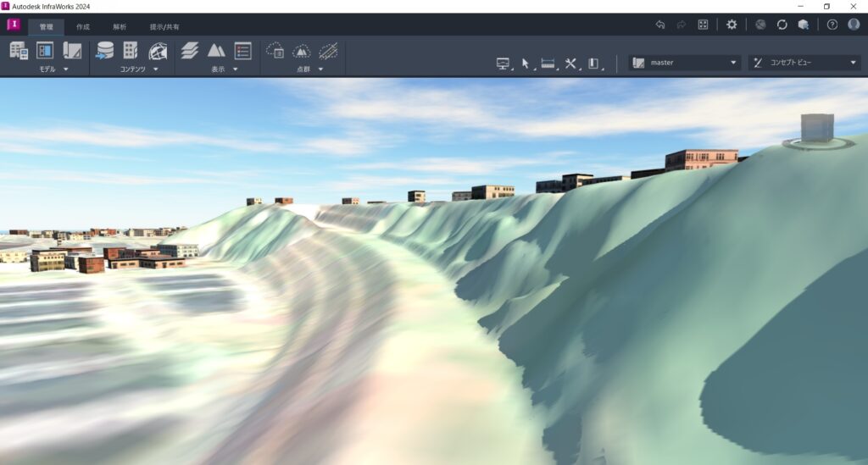Expand the 表示 group dropdown arrow
The width and height of the screenshot is (868, 465).
(x=236, y=69)
